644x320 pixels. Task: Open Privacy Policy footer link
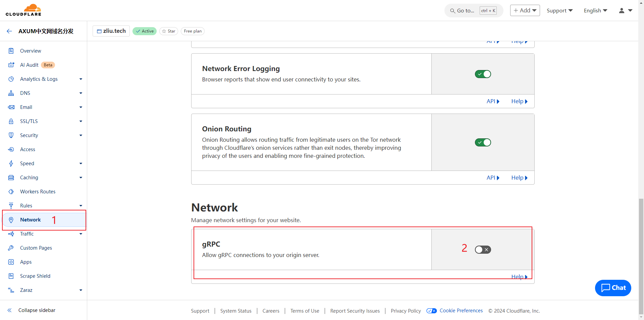(x=406, y=311)
